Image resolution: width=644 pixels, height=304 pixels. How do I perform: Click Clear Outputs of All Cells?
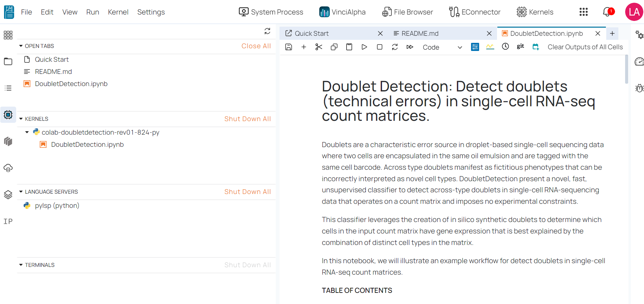click(585, 47)
